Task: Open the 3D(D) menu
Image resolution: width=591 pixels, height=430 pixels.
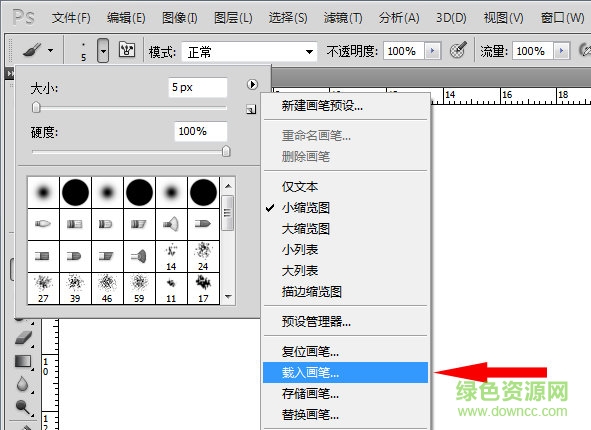Action: tap(451, 18)
